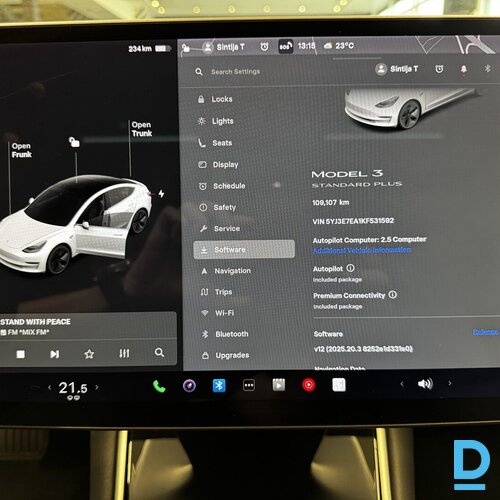Tap Open Frunk
Screen dimensions: 500x500
[21, 150]
